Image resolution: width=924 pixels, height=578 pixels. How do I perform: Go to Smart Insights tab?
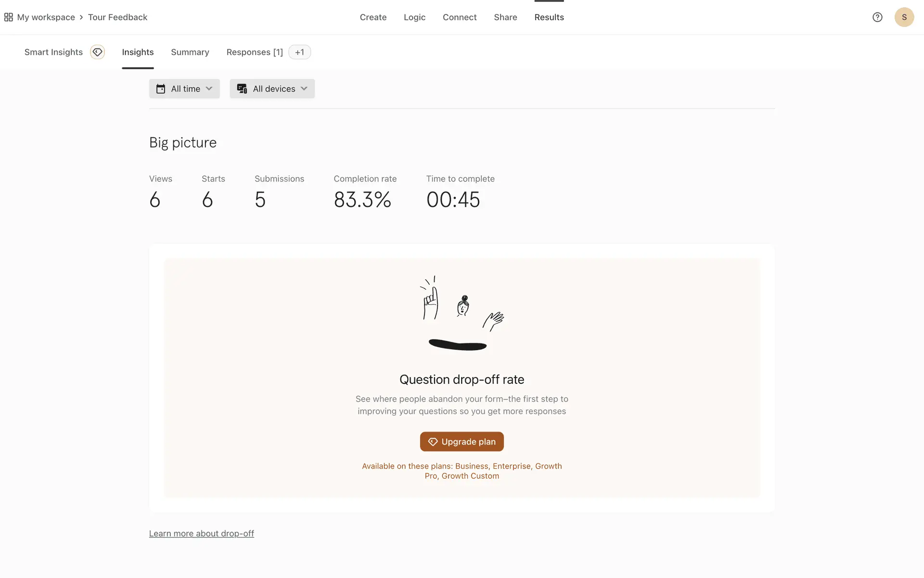53,52
